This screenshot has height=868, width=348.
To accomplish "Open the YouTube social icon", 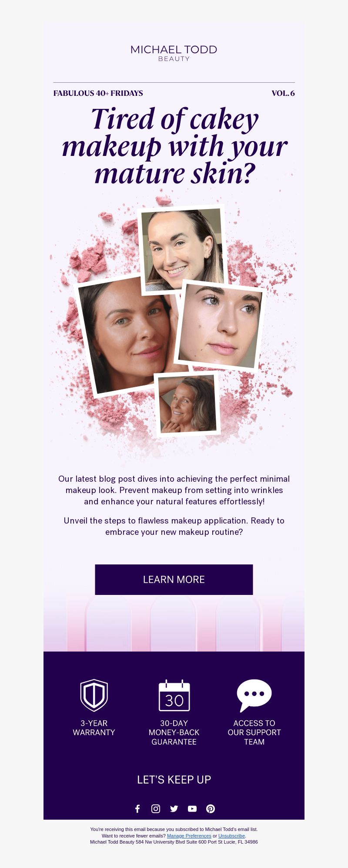I will pyautogui.click(x=192, y=809).
